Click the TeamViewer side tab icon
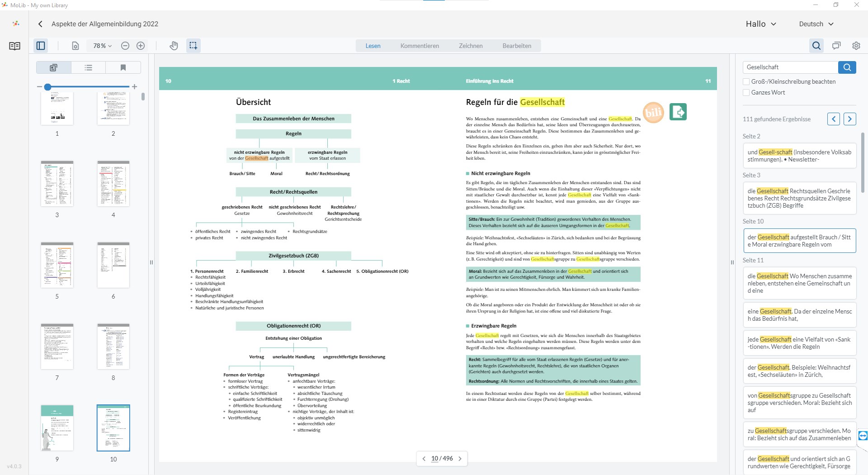Image resolution: width=868 pixels, height=475 pixels. 863,436
